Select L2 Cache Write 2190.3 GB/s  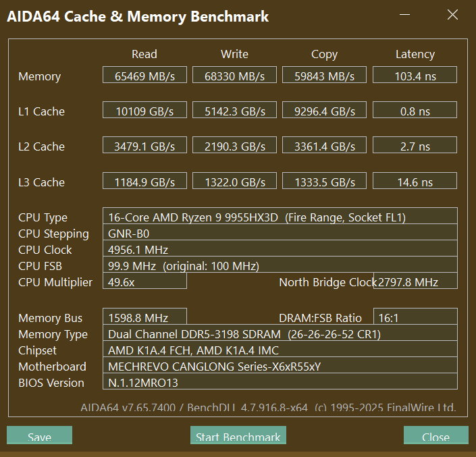pyautogui.click(x=234, y=145)
